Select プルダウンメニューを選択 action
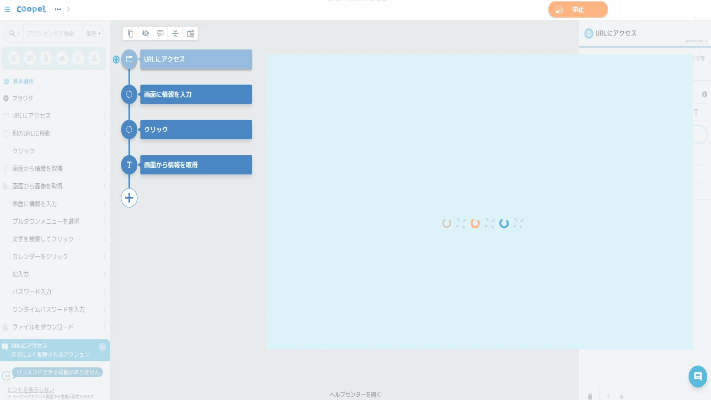This screenshot has height=400, width=711. (45, 221)
